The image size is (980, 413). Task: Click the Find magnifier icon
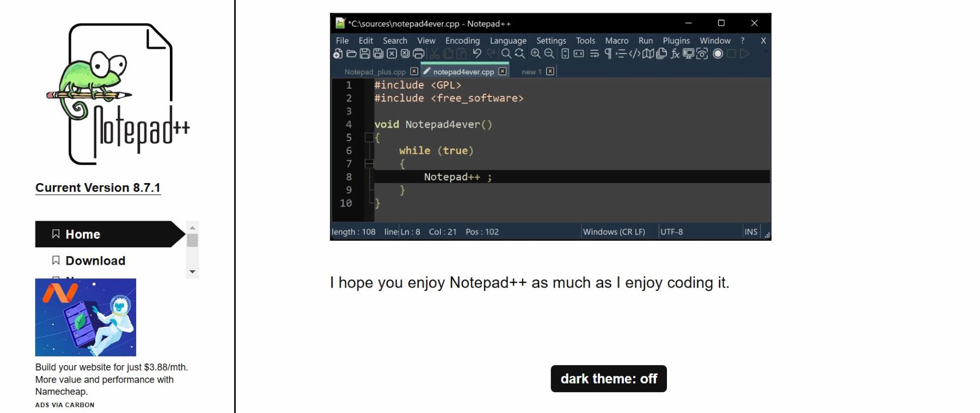(506, 53)
